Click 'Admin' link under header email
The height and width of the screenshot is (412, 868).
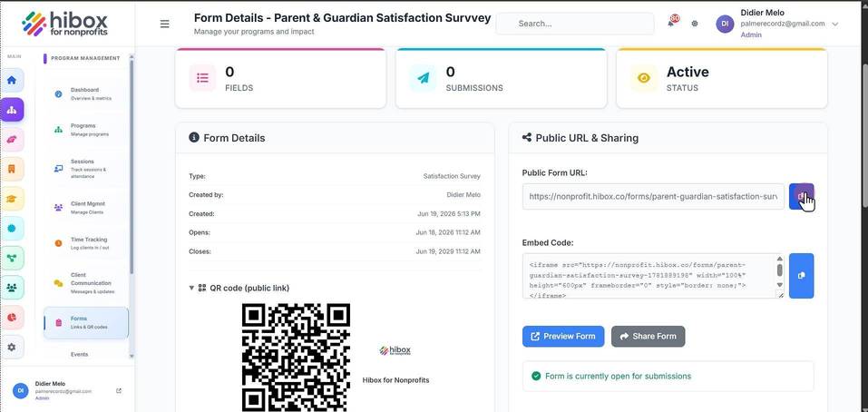pos(751,34)
